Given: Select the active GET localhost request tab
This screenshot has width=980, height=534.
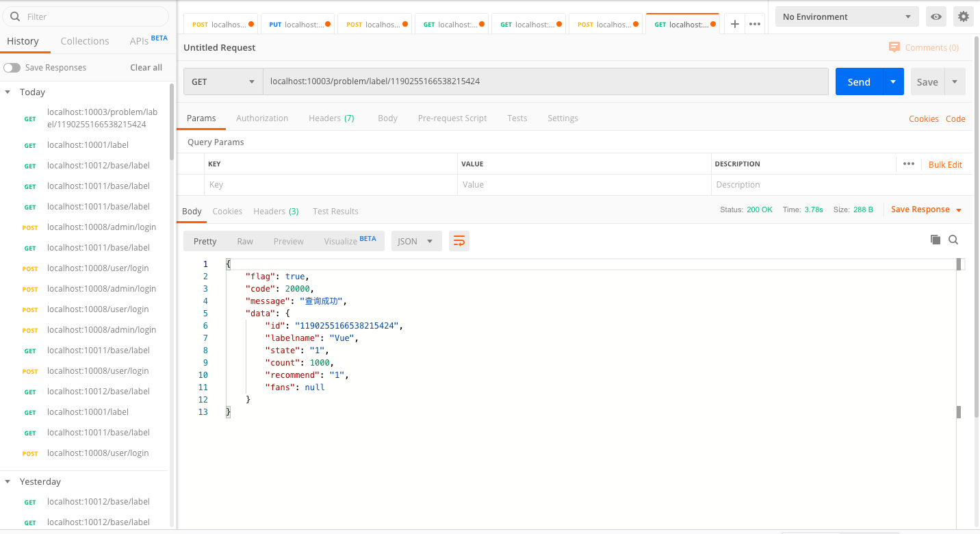Looking at the screenshot, I should click(682, 24).
